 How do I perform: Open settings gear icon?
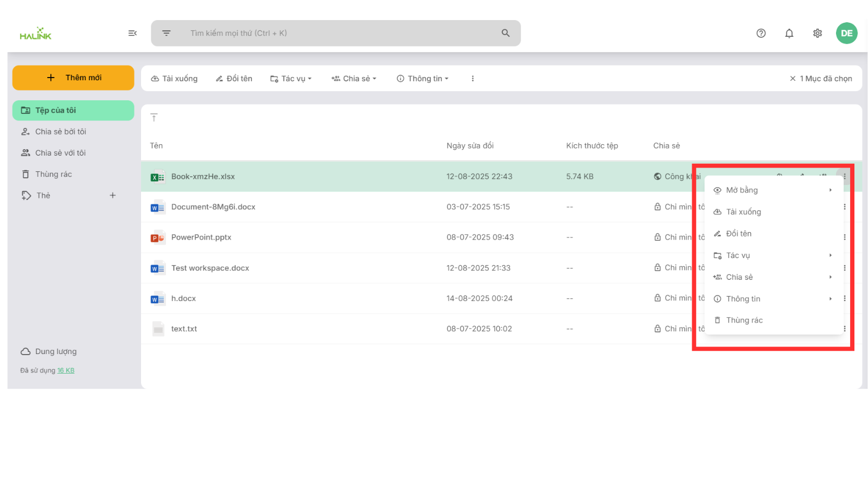(818, 33)
